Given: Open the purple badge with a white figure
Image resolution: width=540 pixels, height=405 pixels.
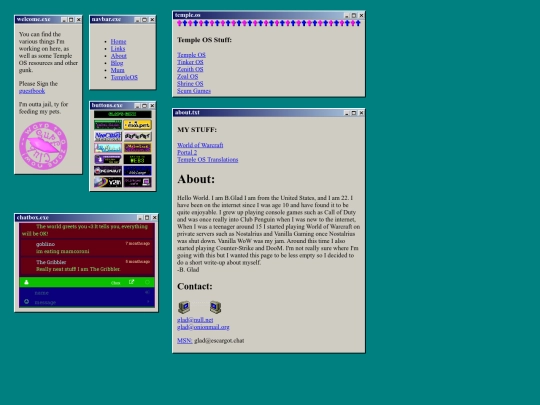Looking at the screenshot, I should [x=108, y=159].
